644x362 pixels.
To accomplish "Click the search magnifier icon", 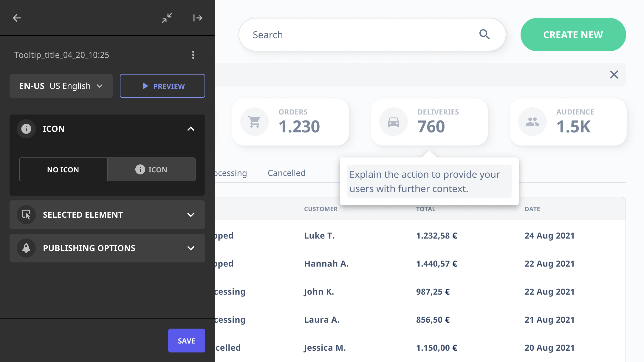I will coord(484,35).
